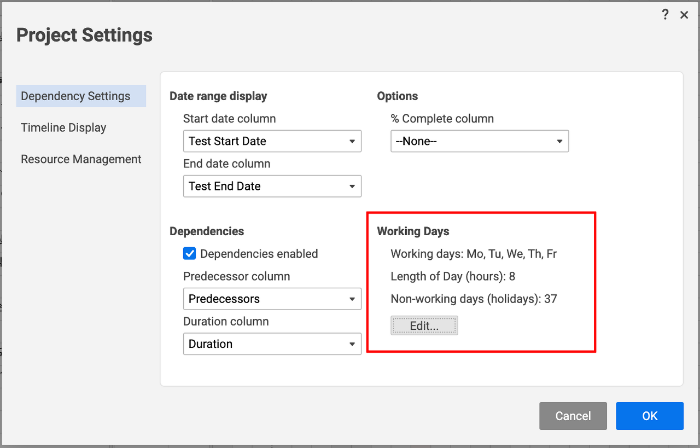Click the Edit... working days button
700x448 pixels.
coord(424,326)
